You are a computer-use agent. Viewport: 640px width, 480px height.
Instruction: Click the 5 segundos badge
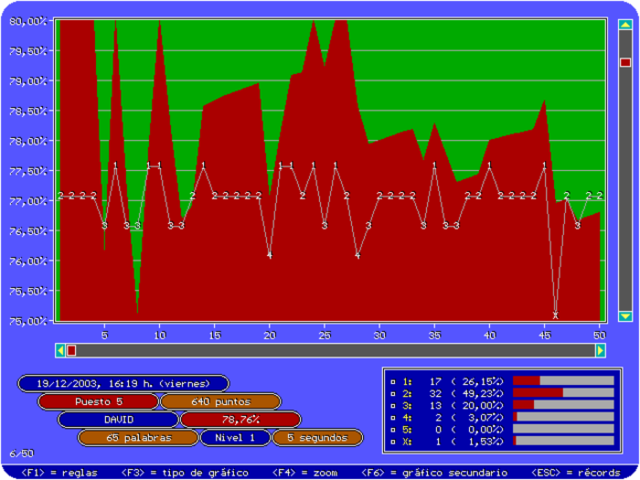pyautogui.click(x=317, y=438)
